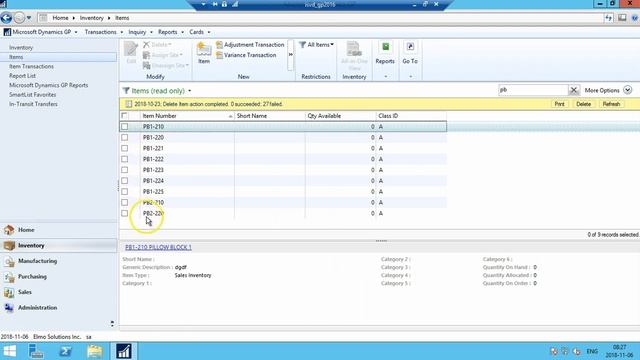Click the message log icon in yellow bar

click(129, 104)
